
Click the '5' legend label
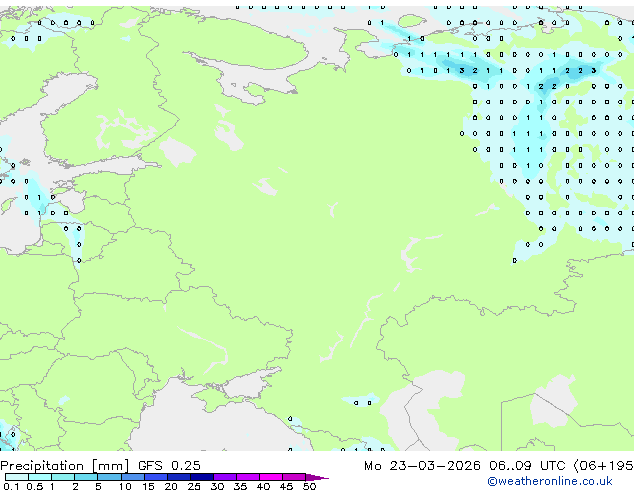coord(98,486)
